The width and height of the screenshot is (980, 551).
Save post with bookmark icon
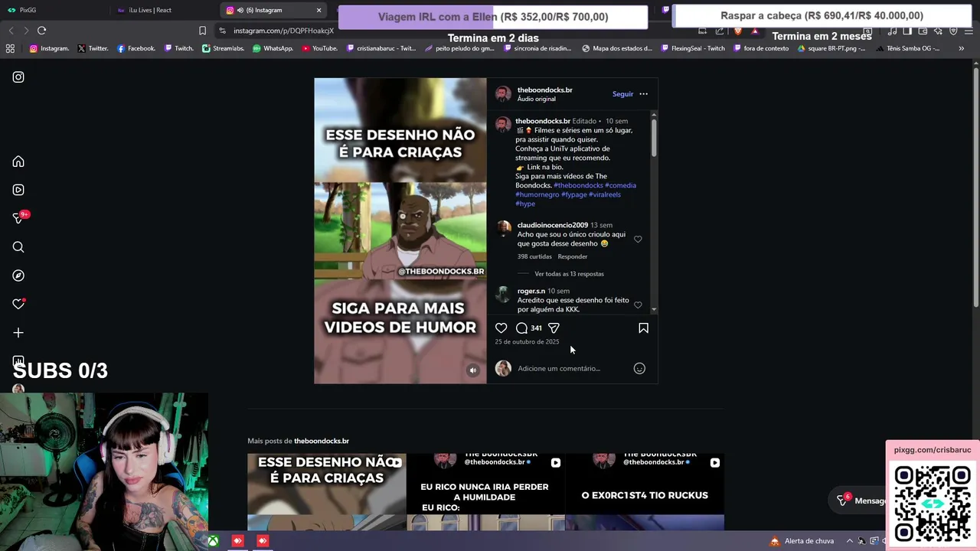tap(643, 328)
